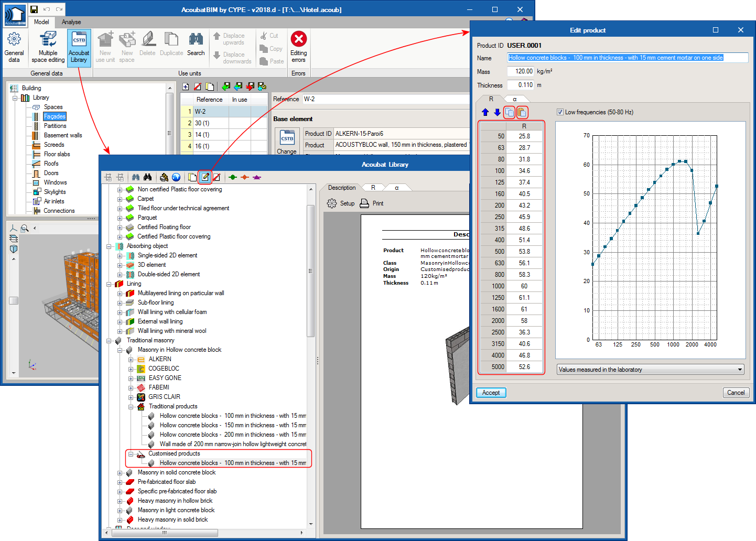Open the Acoubat Library ribbon button
Viewport: 756px width, 541px height.
coord(79,47)
